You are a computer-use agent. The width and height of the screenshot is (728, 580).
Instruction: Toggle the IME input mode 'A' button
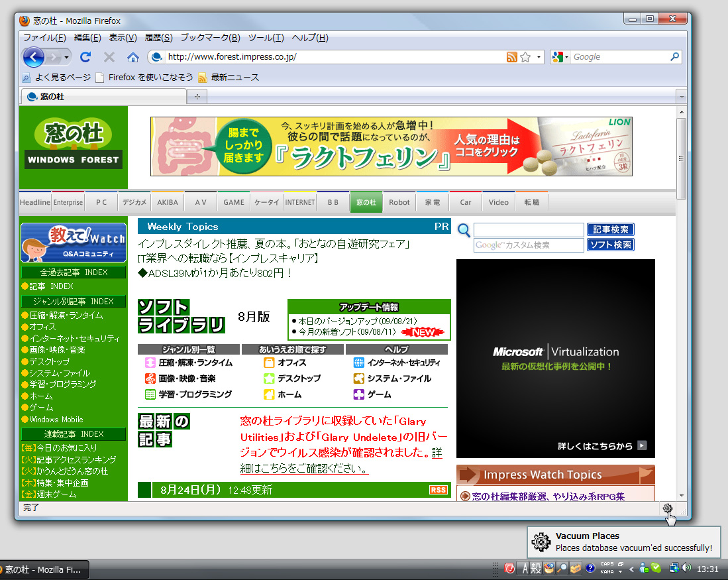523,568
